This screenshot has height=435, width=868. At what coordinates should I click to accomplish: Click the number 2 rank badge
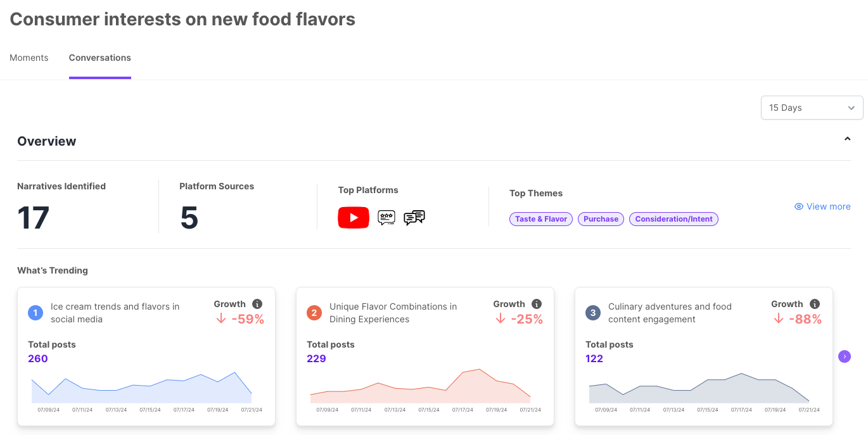(314, 313)
